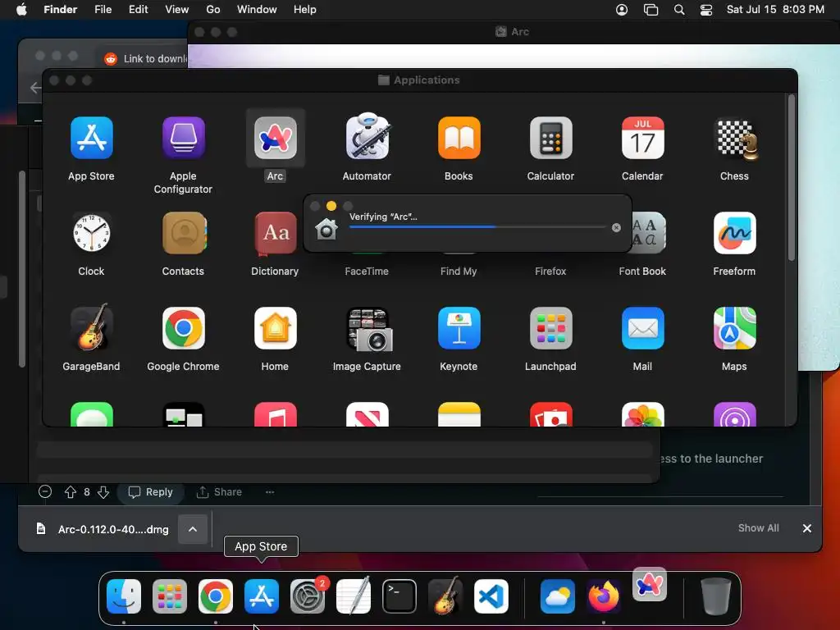The width and height of the screenshot is (840, 630).
Task: Open Google Chrome in Applications folder
Action: [x=183, y=328]
